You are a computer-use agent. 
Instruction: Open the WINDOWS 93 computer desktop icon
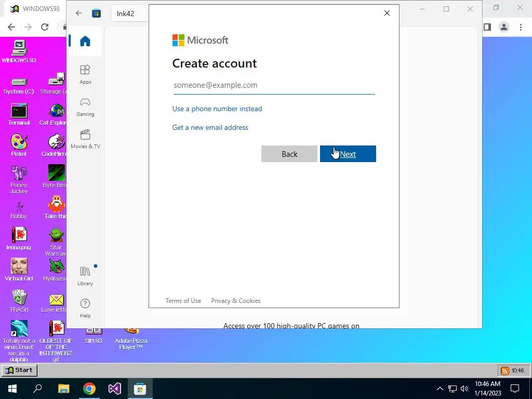pos(19,51)
